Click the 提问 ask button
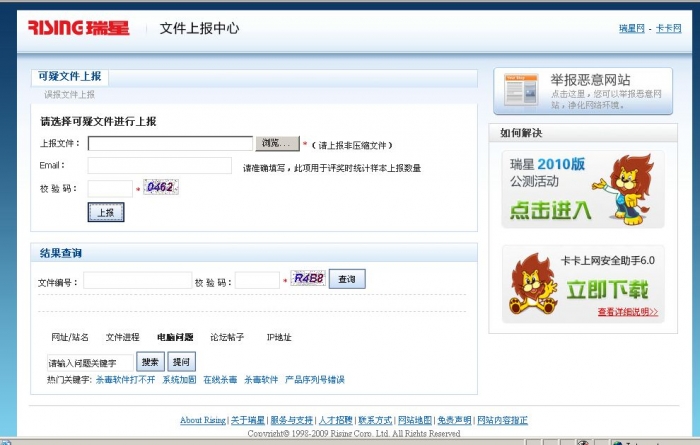700x445 pixels. [181, 362]
